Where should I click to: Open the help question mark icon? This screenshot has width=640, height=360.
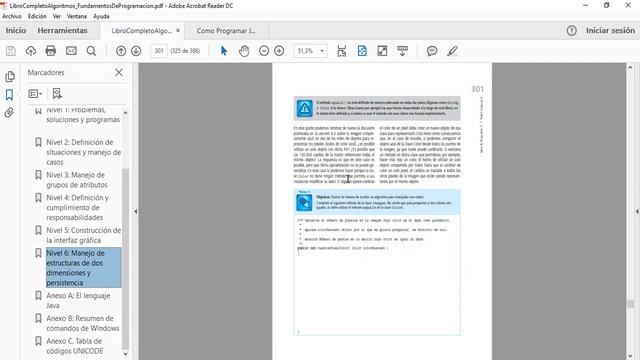[571, 31]
